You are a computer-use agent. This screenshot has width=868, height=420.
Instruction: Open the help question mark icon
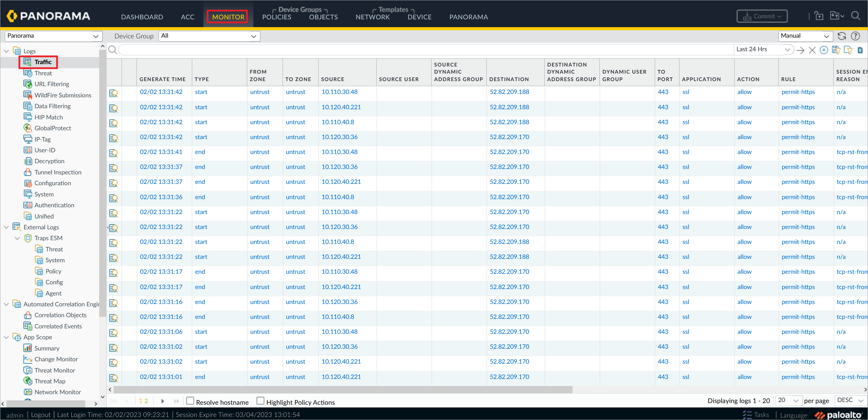pos(855,36)
